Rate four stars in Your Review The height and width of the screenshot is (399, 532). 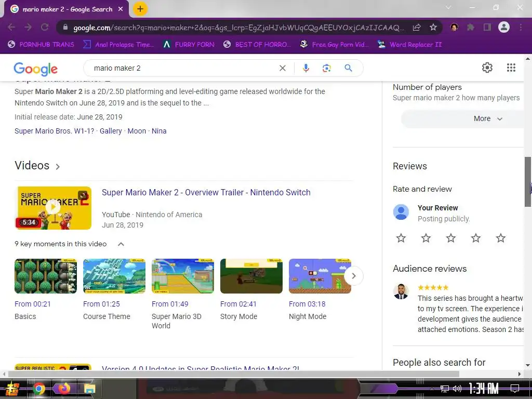coord(476,238)
